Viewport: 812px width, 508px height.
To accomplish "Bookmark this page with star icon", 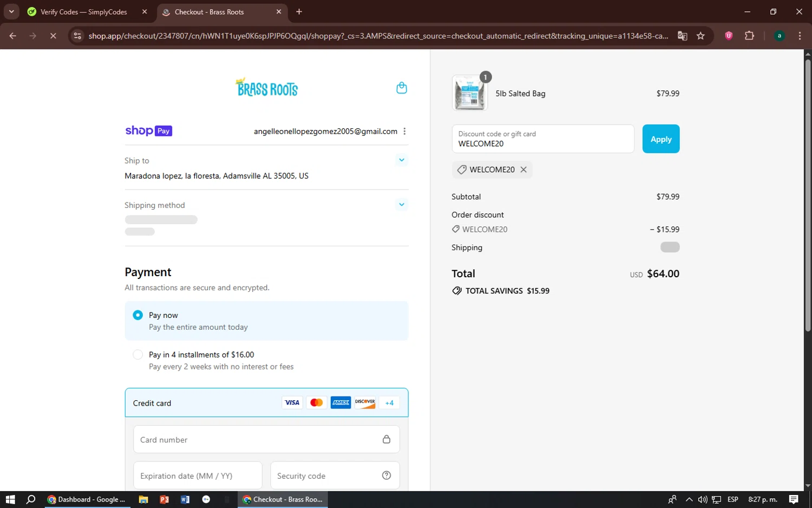I will point(700,36).
